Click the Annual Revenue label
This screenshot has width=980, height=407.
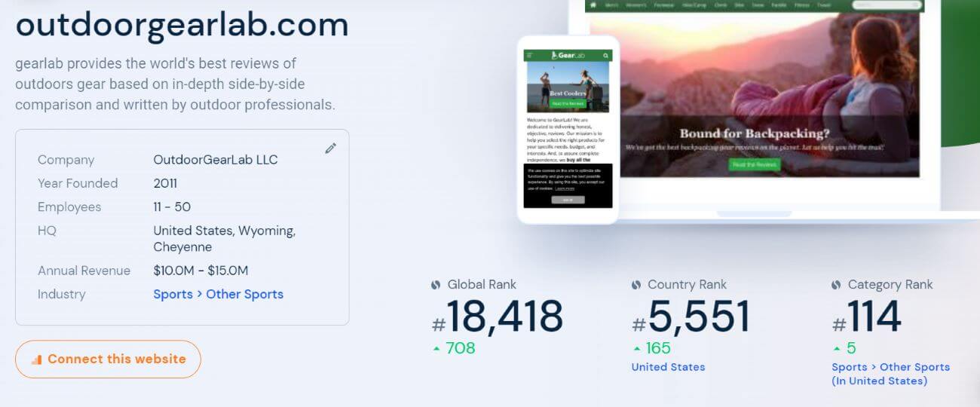pos(84,271)
